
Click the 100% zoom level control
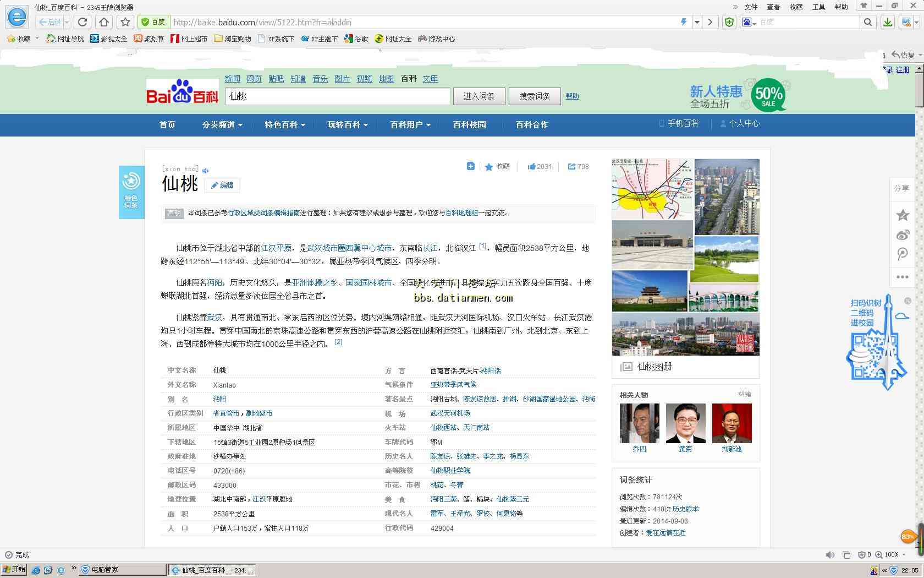click(x=891, y=554)
